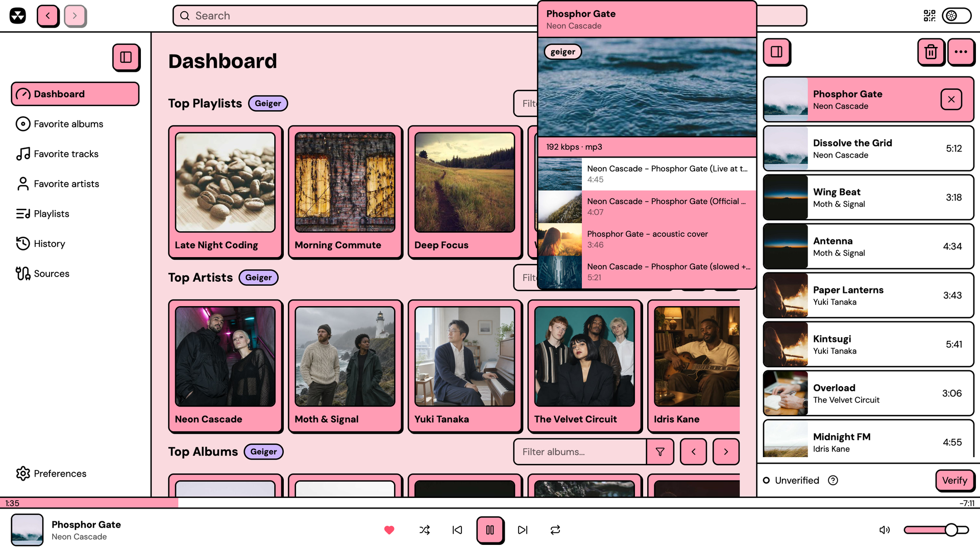Viewport: 980px width, 551px height.
Task: Click the app logo icon
Action: click(17, 16)
